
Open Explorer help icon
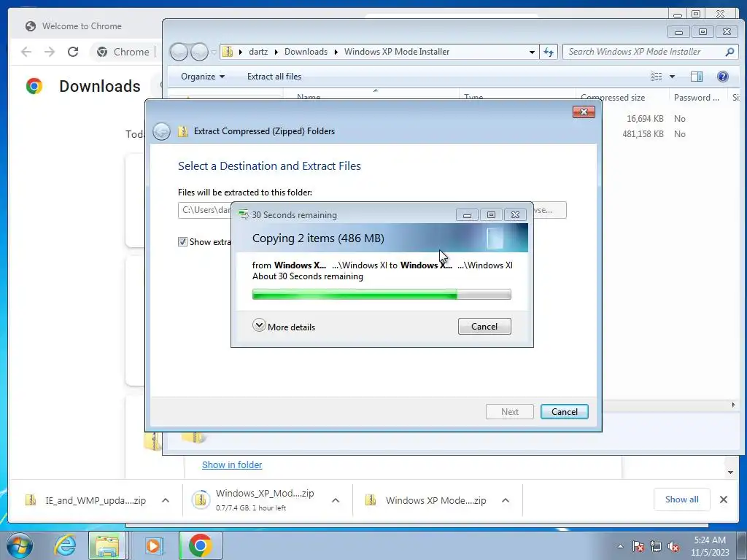point(722,76)
